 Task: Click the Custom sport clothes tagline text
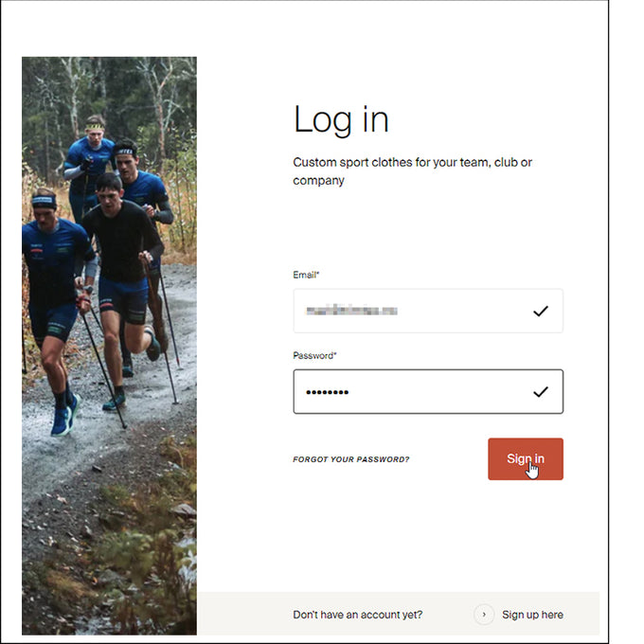pyautogui.click(x=412, y=171)
